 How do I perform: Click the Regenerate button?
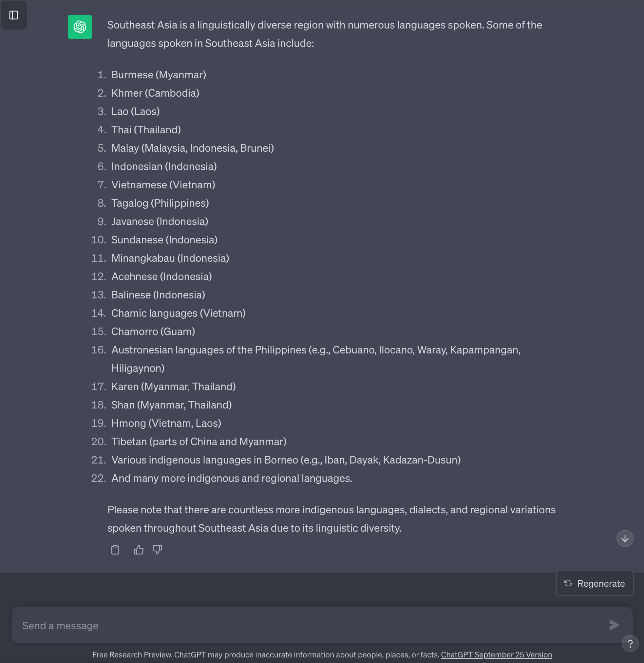(x=594, y=583)
